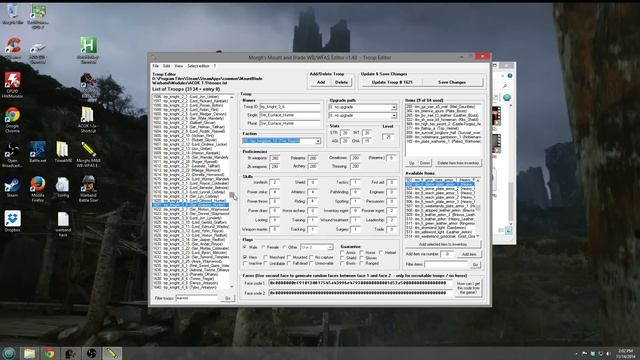Switch to OBS on the taskbar

[91, 353]
